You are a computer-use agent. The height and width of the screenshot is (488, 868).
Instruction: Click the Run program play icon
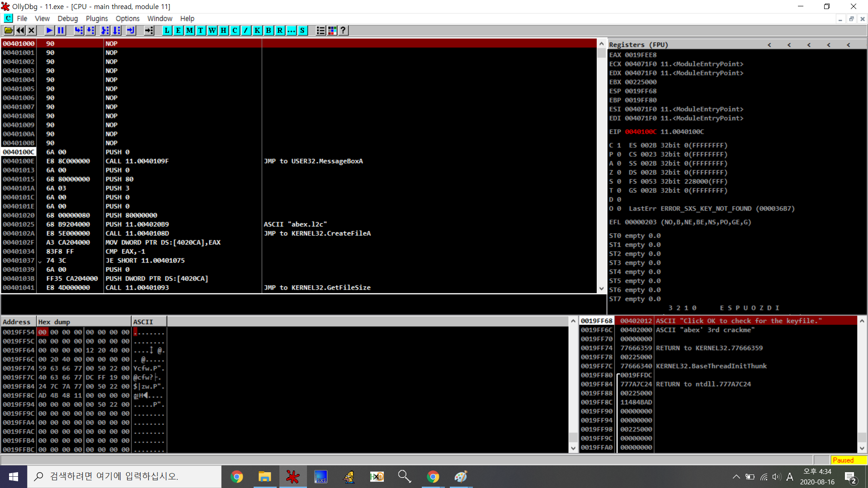49,30
